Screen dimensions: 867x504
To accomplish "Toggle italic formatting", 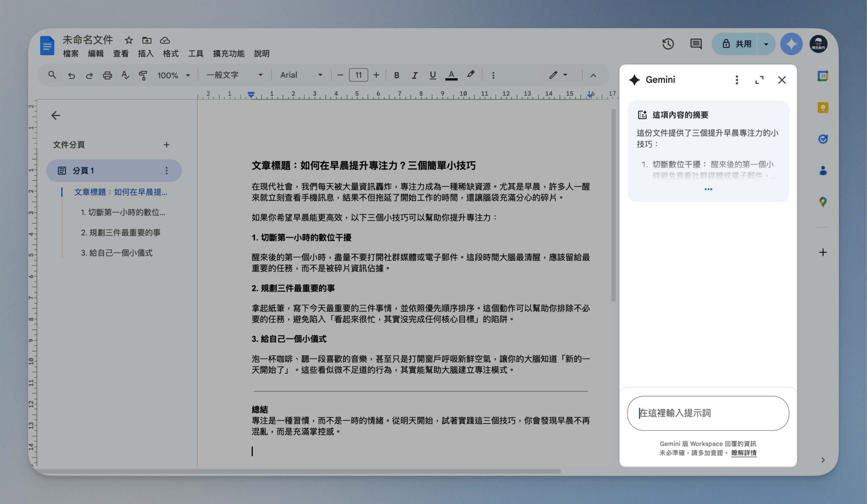I will tap(415, 75).
